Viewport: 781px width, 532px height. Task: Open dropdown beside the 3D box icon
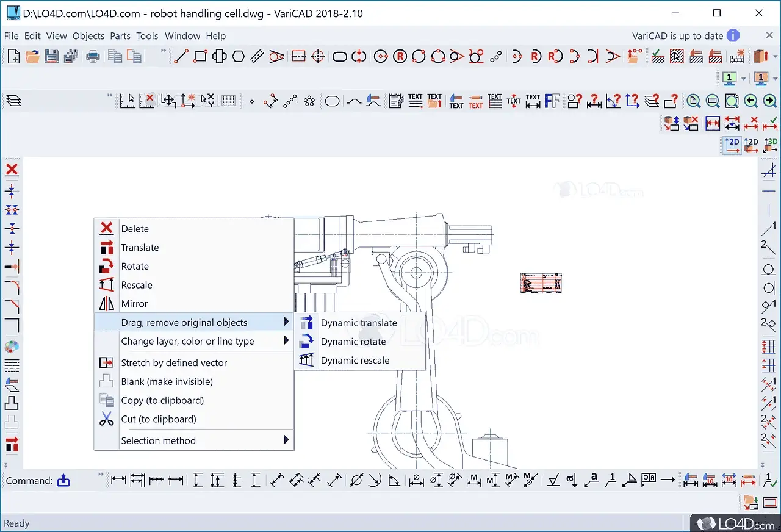click(774, 57)
